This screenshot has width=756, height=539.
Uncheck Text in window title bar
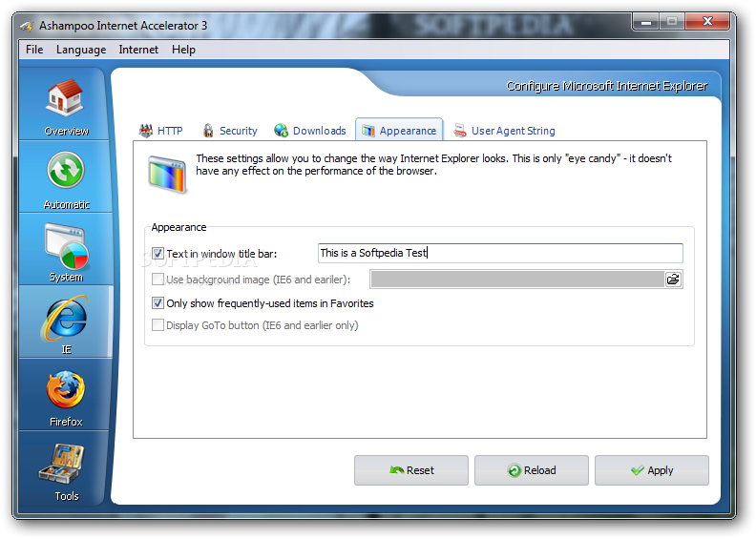click(157, 254)
